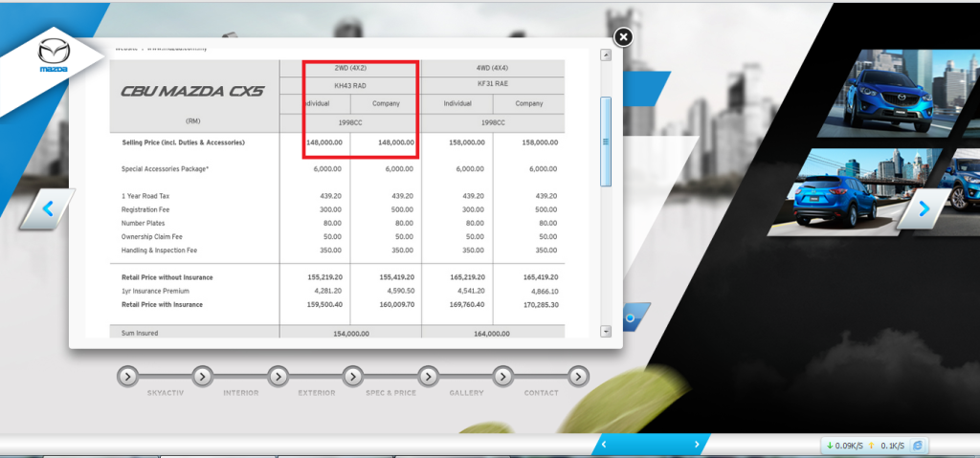Click the arrow button above CONTACT
Screen dimensions: 980x458
(x=503, y=376)
